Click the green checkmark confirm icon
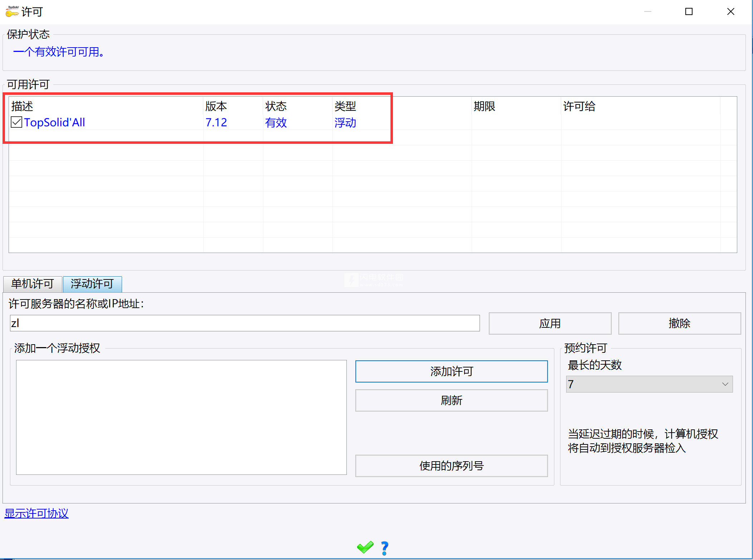The image size is (753, 560). coord(365,547)
